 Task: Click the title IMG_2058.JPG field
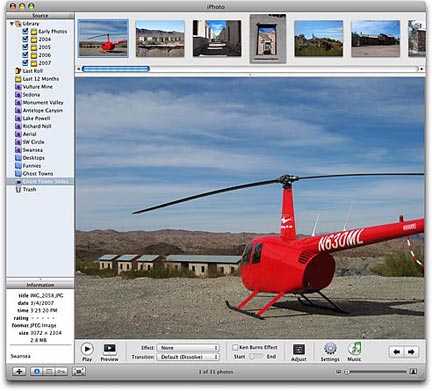47,295
